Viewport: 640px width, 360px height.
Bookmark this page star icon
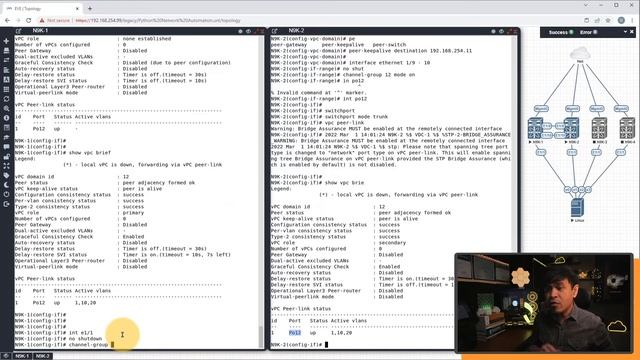coord(608,20)
